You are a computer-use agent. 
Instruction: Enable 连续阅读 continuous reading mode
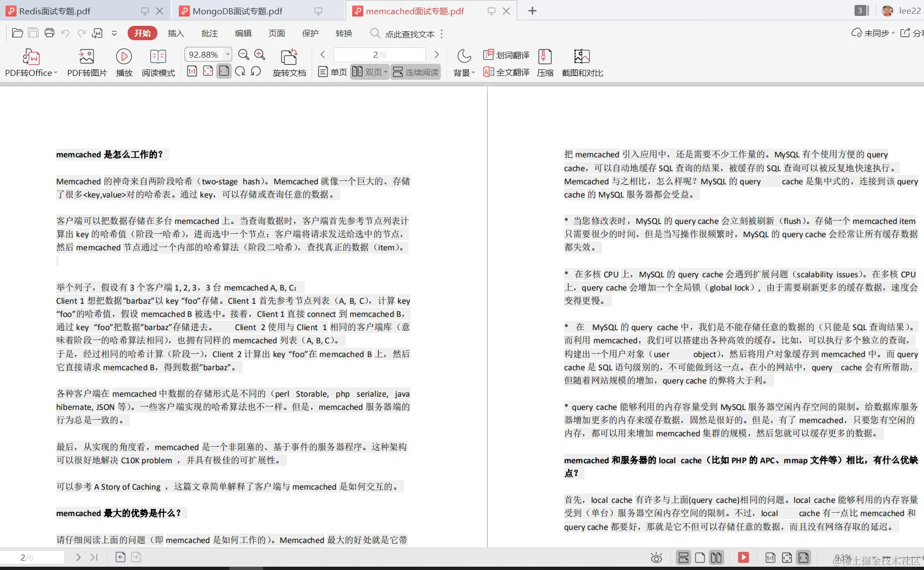coord(415,72)
